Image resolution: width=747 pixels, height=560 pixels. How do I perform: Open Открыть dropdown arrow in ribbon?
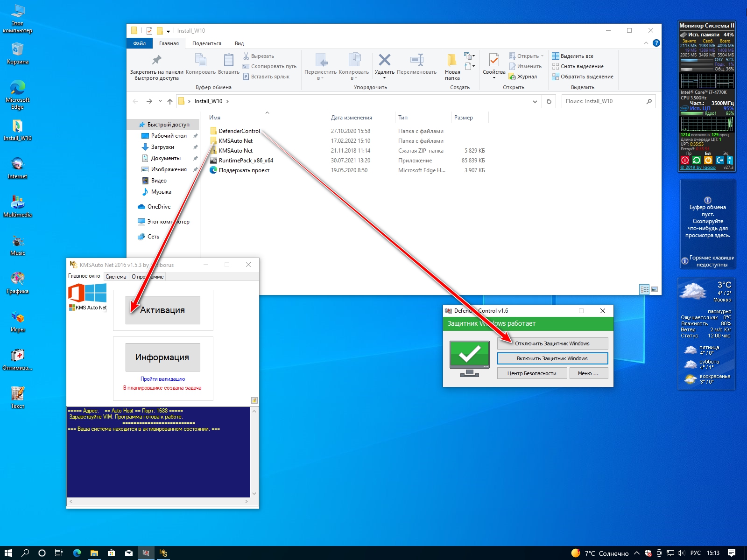point(542,56)
